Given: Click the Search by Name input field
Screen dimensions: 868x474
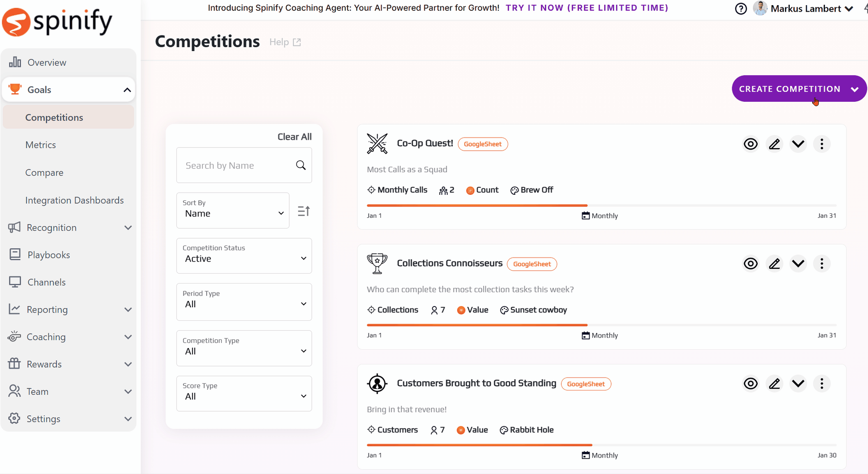Looking at the screenshot, I should [244, 165].
